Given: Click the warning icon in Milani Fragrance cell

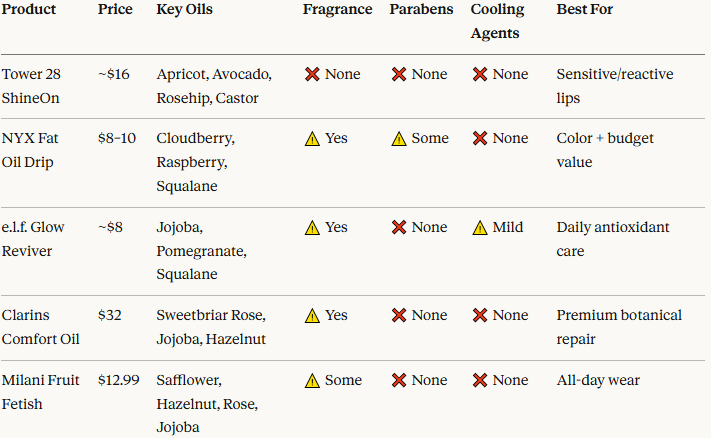Looking at the screenshot, I should pyautogui.click(x=312, y=380).
